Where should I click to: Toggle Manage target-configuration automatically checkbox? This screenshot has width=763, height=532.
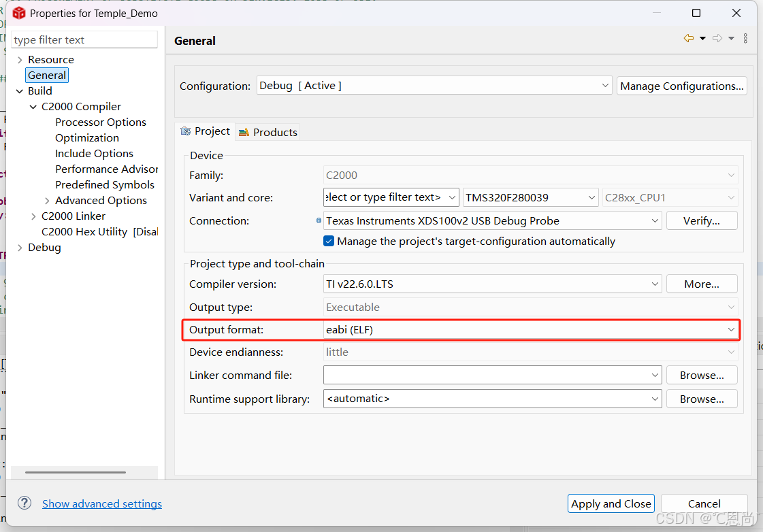coord(329,241)
